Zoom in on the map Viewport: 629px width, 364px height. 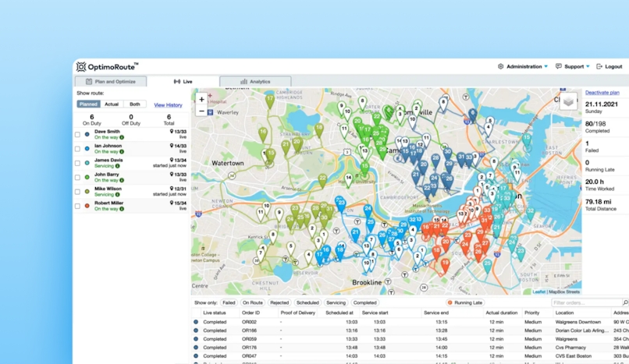[201, 100]
